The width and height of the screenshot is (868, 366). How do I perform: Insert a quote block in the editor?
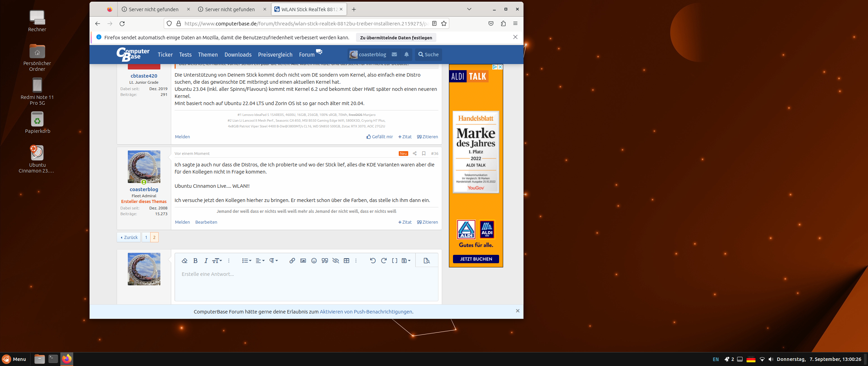[x=324, y=260]
